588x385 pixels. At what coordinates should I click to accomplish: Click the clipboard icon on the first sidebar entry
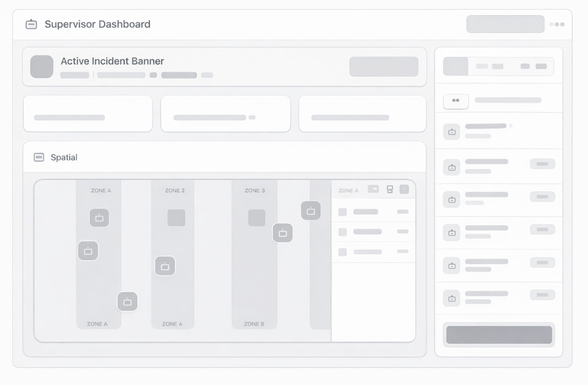(x=452, y=132)
